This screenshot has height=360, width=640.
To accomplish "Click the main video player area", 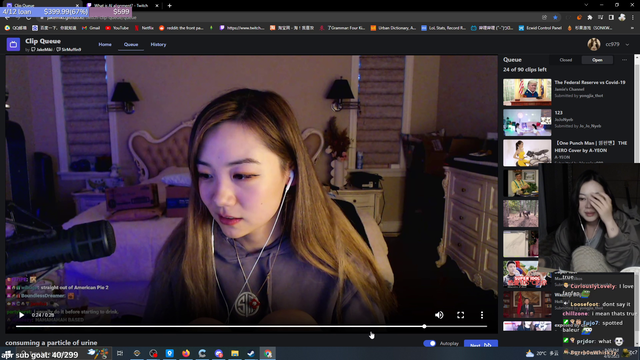I will click(x=251, y=194).
